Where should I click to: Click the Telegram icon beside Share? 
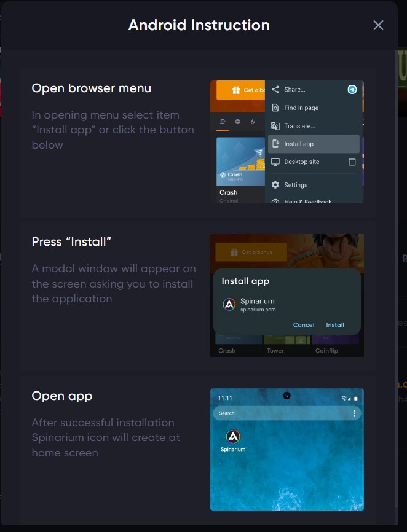352,89
